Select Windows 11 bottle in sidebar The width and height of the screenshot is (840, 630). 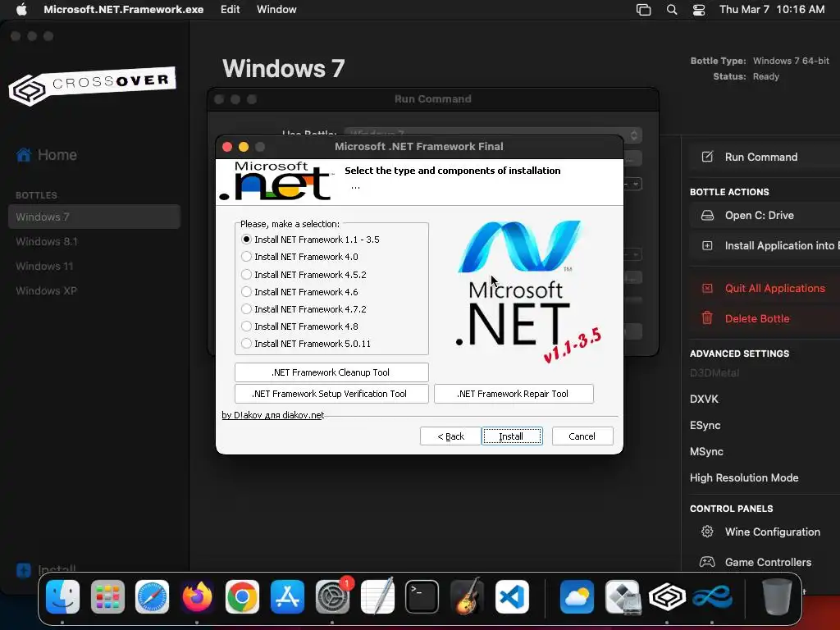(44, 267)
